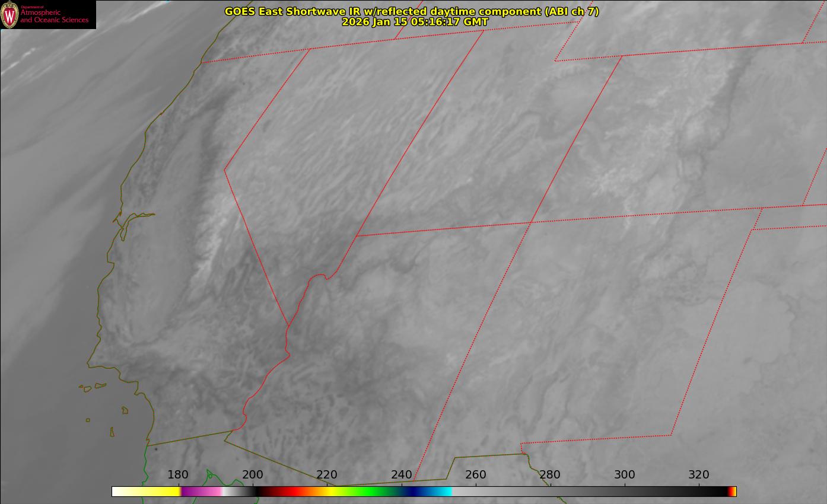This screenshot has height=504, width=827.
Task: Click the 200 label on the colorbar
Action: (x=253, y=474)
